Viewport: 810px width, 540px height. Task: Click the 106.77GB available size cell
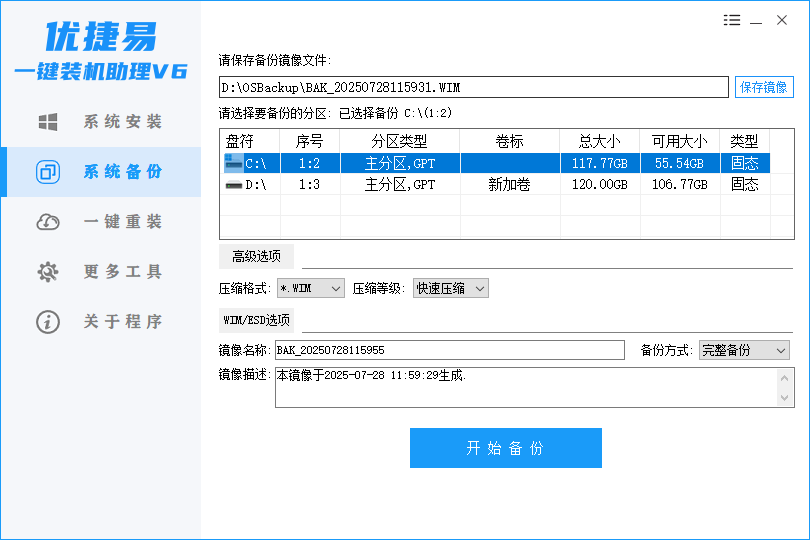[x=679, y=184]
